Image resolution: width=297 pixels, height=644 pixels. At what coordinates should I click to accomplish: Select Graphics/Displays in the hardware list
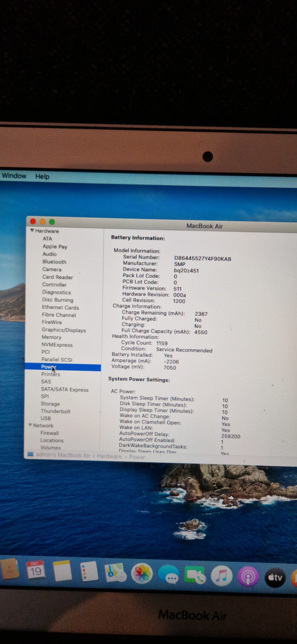pyautogui.click(x=64, y=330)
